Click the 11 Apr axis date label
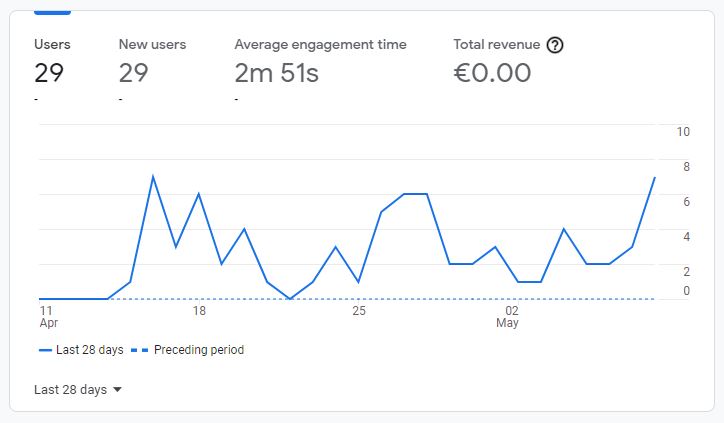The height and width of the screenshot is (423, 724). coord(48,316)
